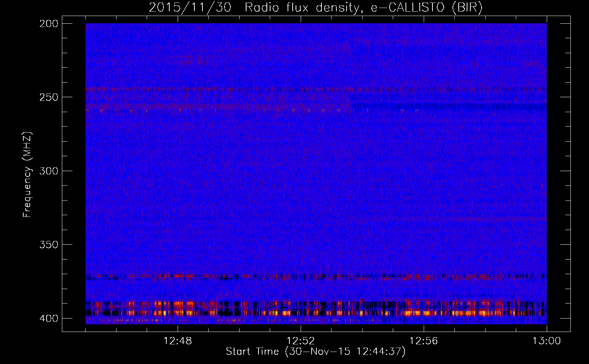Click the 200 frequency tick label
The width and height of the screenshot is (589, 364).
coord(49,24)
